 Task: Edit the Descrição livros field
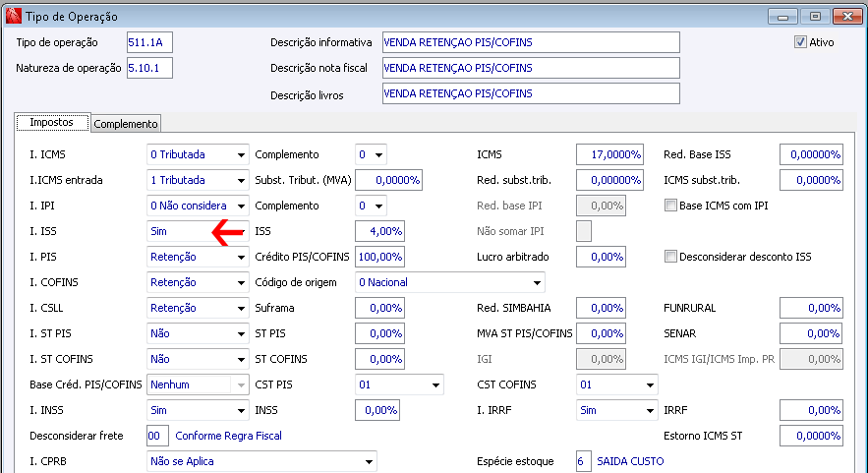531,93
